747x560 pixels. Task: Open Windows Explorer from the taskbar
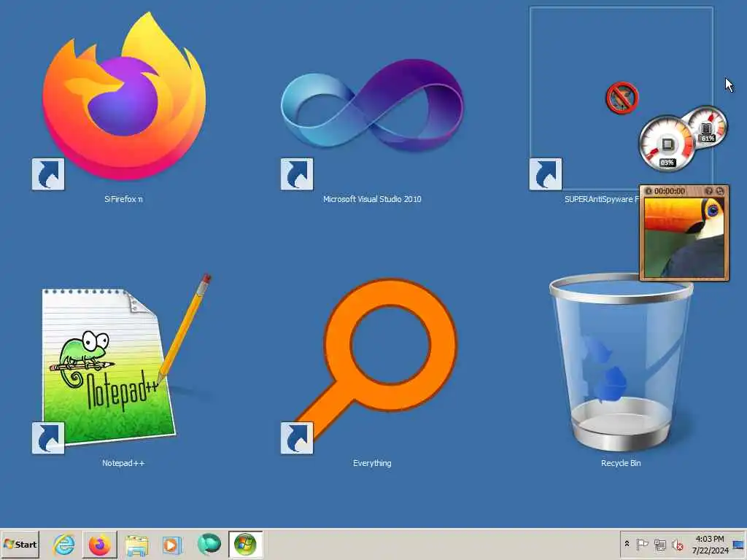(136, 544)
